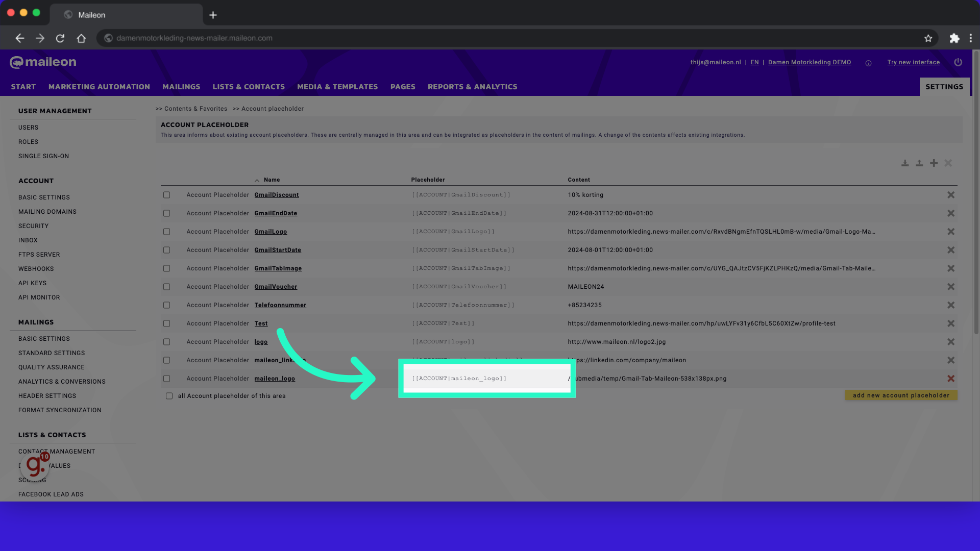Delete the Test placeholder row

pos(950,323)
